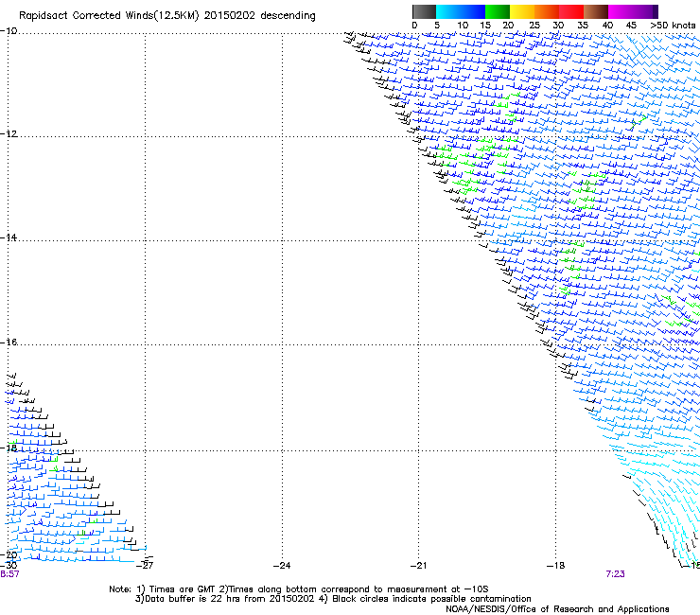The height and width of the screenshot is (615, 700).
Task: Click legend tick label '10'
Action: tap(463, 26)
